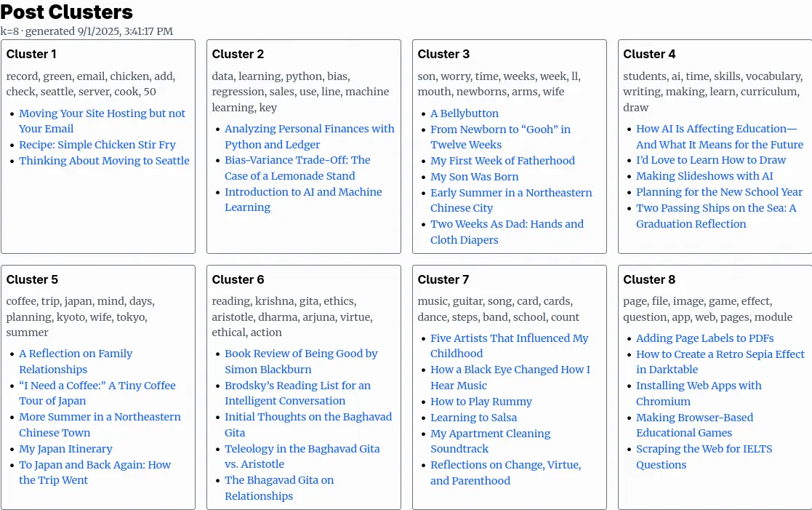View "My Japan Itinerary" post

point(65,449)
